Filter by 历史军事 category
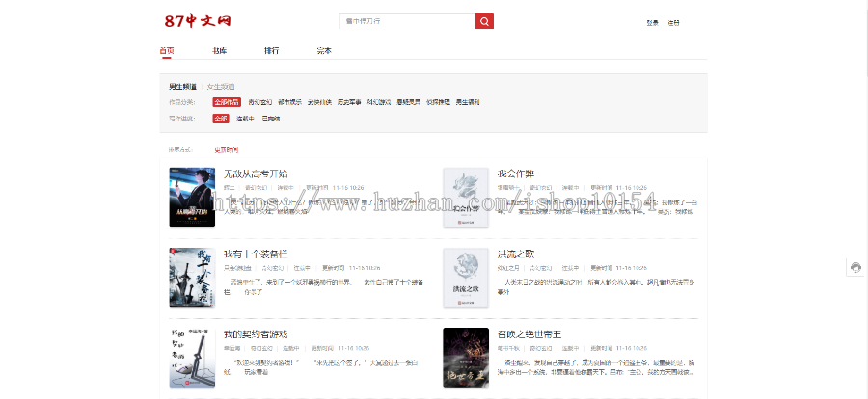 click(x=350, y=102)
